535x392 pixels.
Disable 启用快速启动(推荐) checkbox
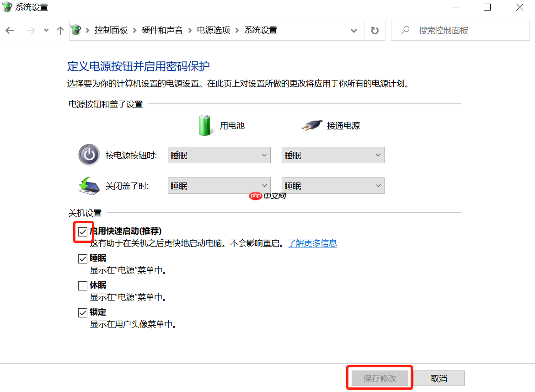pyautogui.click(x=83, y=231)
